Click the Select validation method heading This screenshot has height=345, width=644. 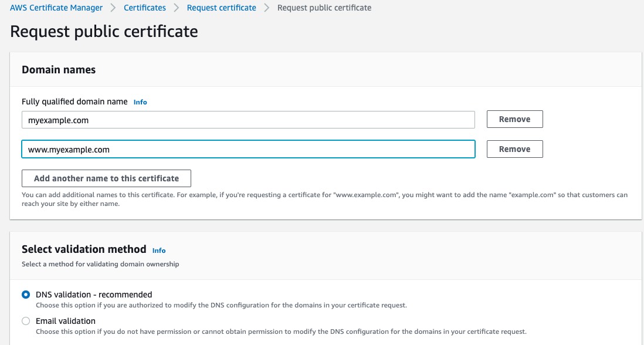click(83, 249)
